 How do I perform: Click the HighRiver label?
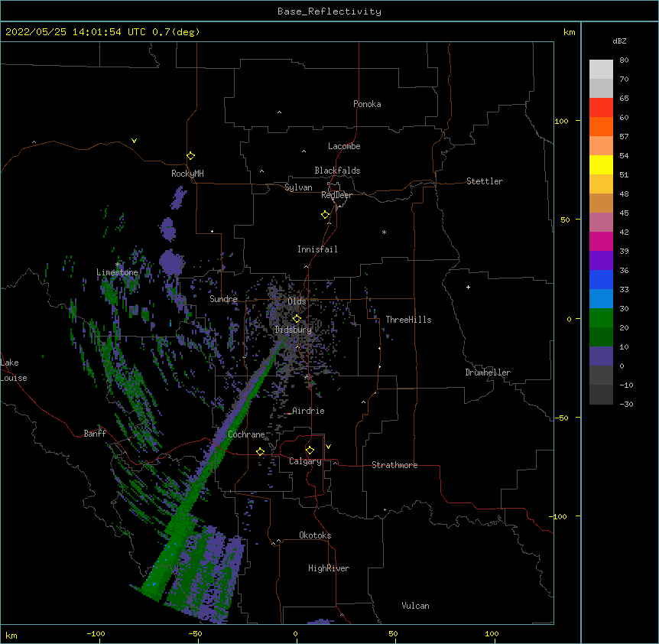328,568
